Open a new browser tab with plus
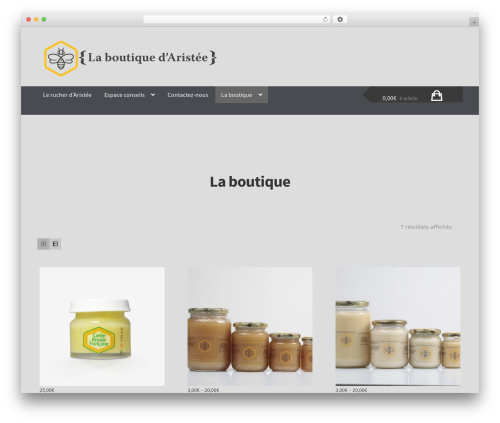 474,22
